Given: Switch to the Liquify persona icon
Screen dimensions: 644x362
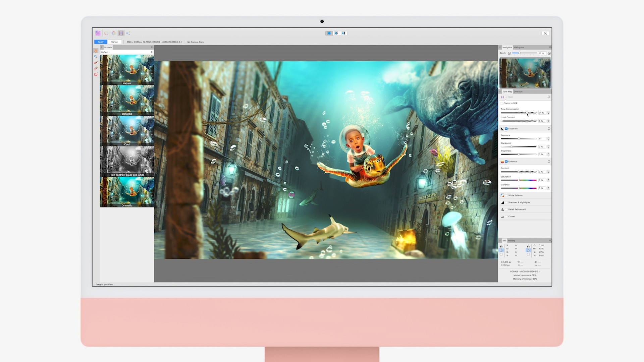Looking at the screenshot, I should [x=106, y=33].
